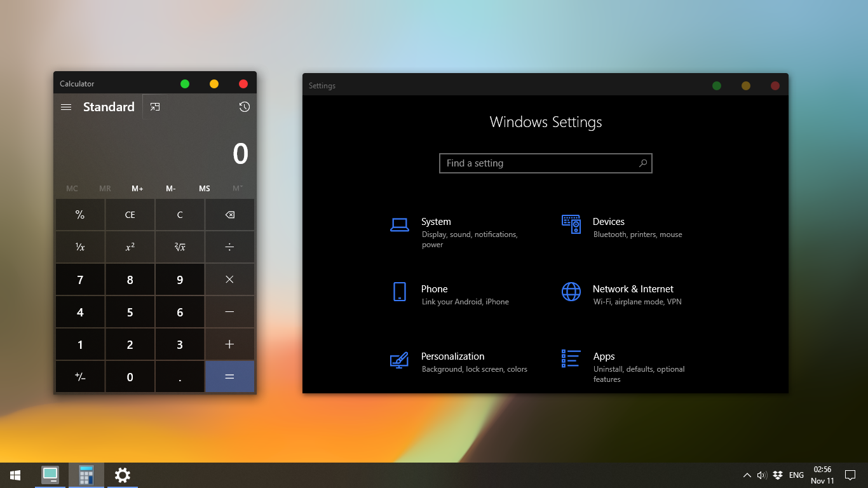
Task: Show hidden system tray icons
Action: click(747, 475)
